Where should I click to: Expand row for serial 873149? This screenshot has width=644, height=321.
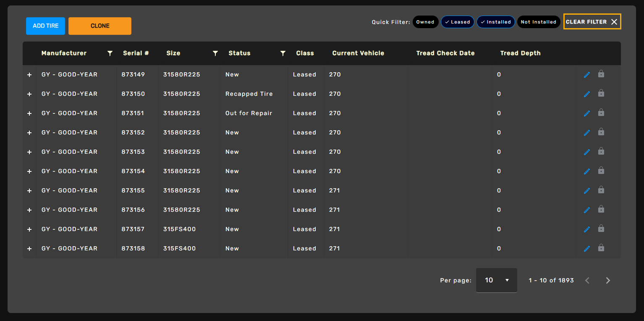point(29,75)
